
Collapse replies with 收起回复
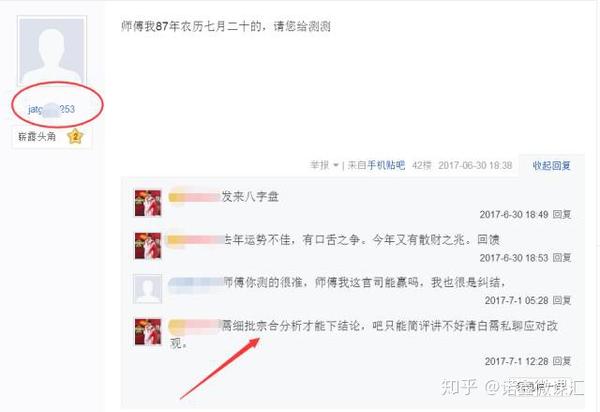tap(551, 166)
